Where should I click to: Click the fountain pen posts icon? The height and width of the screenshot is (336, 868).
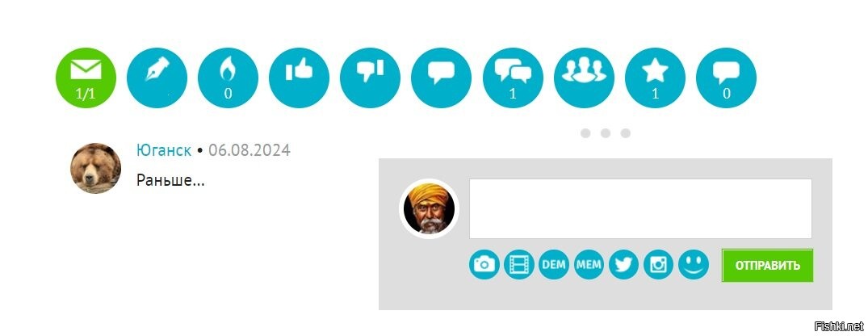pyautogui.click(x=157, y=78)
